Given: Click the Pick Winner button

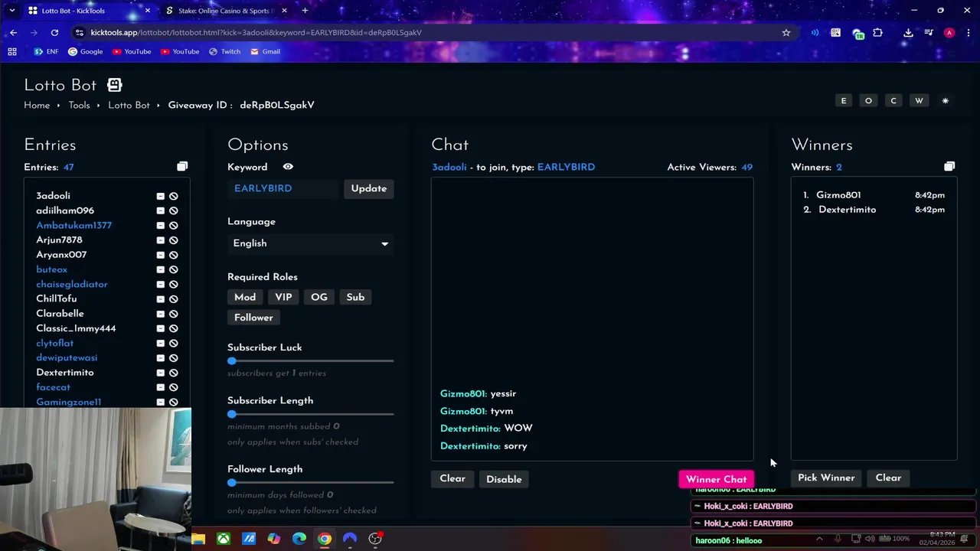Looking at the screenshot, I should pyautogui.click(x=826, y=478).
